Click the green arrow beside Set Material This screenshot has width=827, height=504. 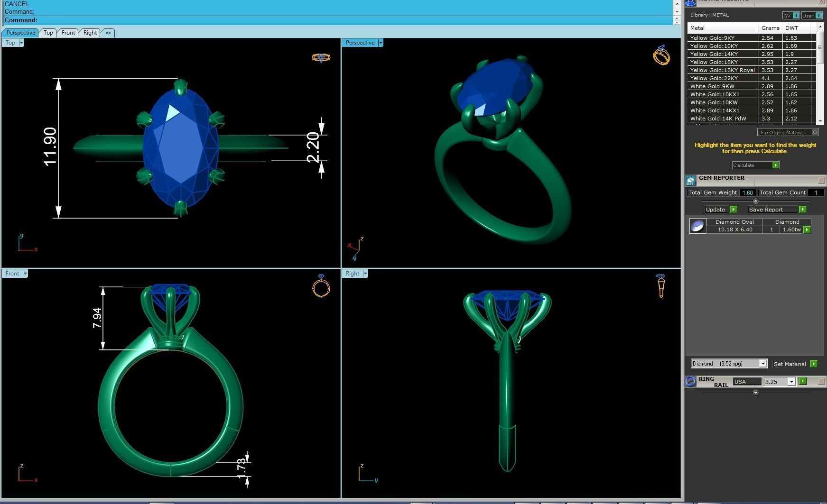tap(814, 364)
